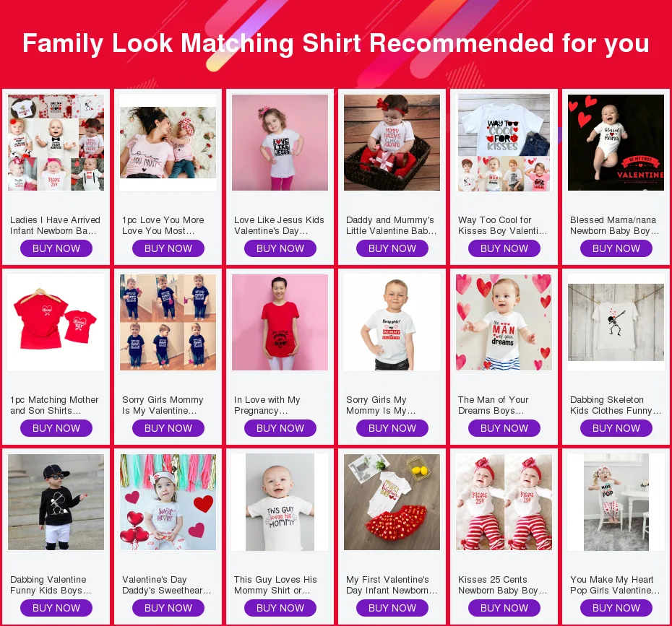Click BUY NOW for You Make My Heart Pop
Screen dimensions: 672x626
click(x=616, y=608)
